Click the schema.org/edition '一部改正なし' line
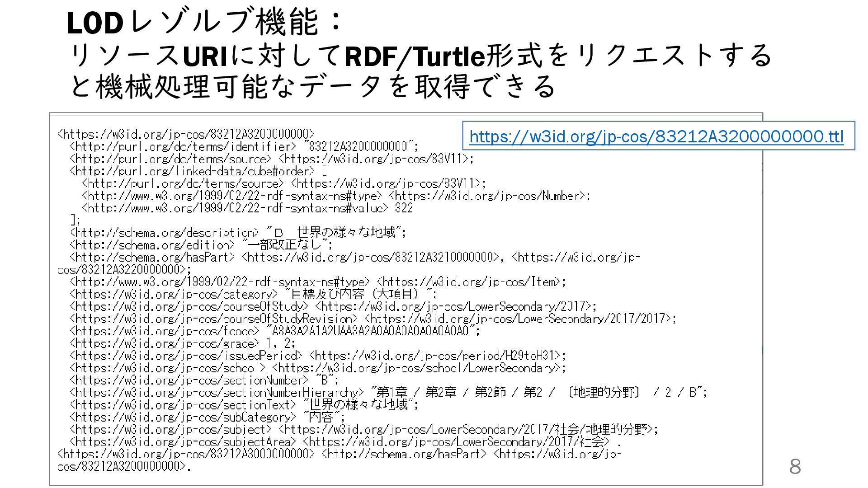868x488 pixels. (x=201, y=245)
